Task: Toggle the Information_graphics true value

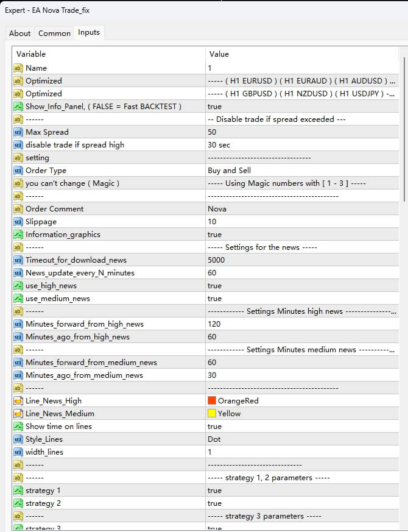Action: 214,235
